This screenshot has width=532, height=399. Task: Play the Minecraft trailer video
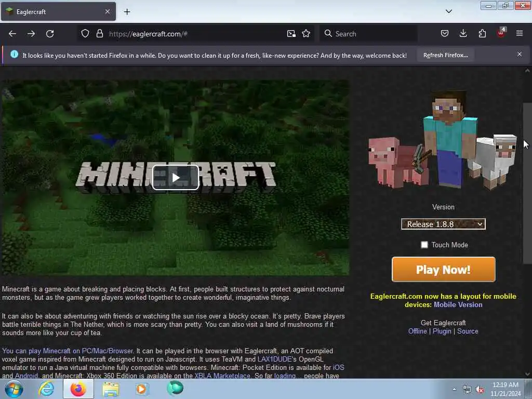tap(176, 178)
